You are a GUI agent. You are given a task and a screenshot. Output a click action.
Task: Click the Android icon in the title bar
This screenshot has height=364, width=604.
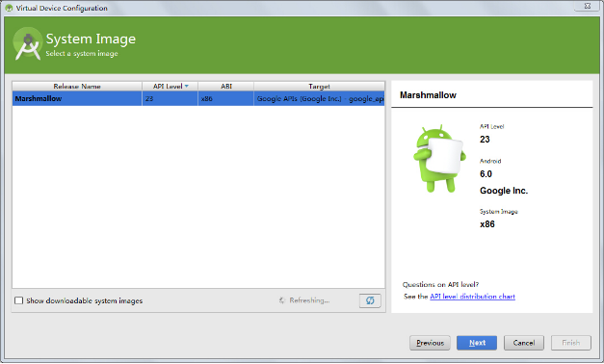pyautogui.click(x=9, y=8)
